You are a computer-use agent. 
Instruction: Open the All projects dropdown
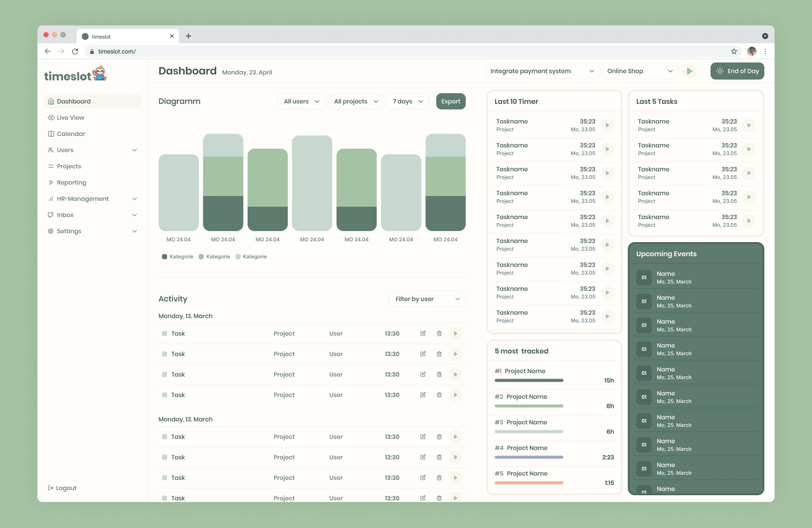tap(356, 101)
